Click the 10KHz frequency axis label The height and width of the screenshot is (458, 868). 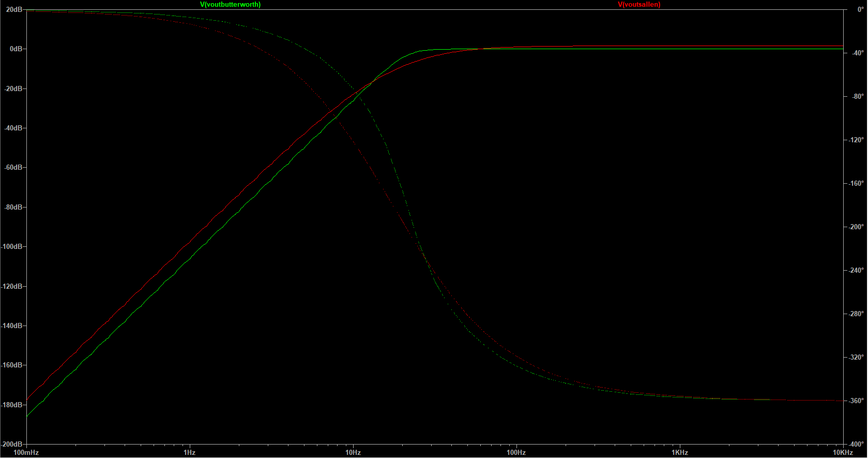843,452
